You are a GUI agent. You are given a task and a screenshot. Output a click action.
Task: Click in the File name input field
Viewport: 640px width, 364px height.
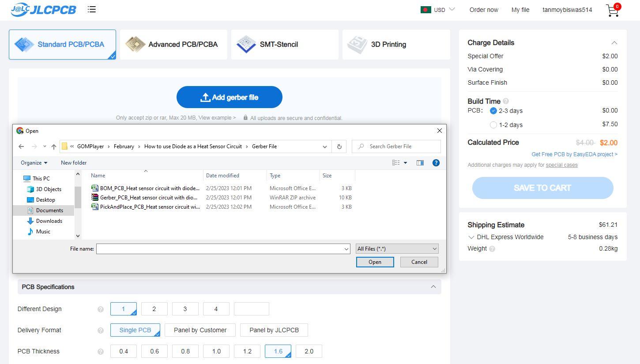pos(223,249)
